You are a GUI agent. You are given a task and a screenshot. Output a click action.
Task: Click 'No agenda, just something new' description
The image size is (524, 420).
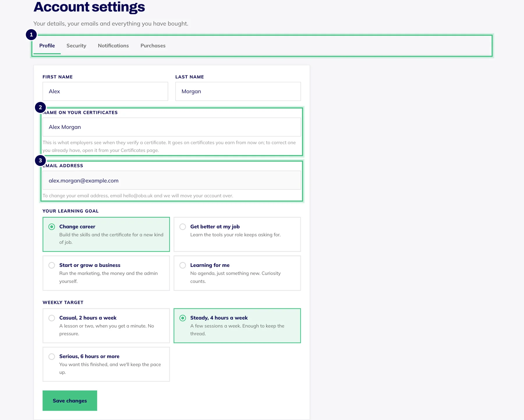235,277
